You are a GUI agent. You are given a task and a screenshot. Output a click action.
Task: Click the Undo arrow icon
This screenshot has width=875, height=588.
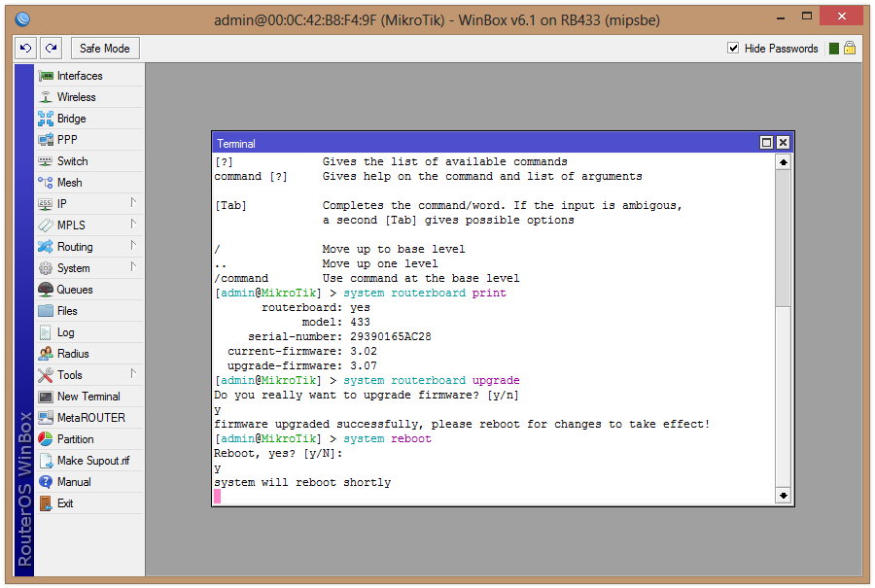(x=25, y=49)
